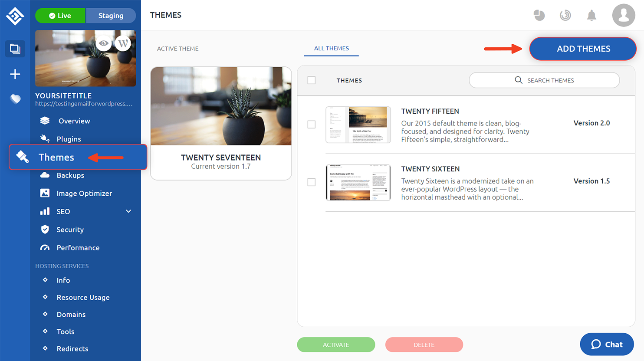Switch to the Live environment
Viewport: 644px width, 361px height.
(x=60, y=16)
